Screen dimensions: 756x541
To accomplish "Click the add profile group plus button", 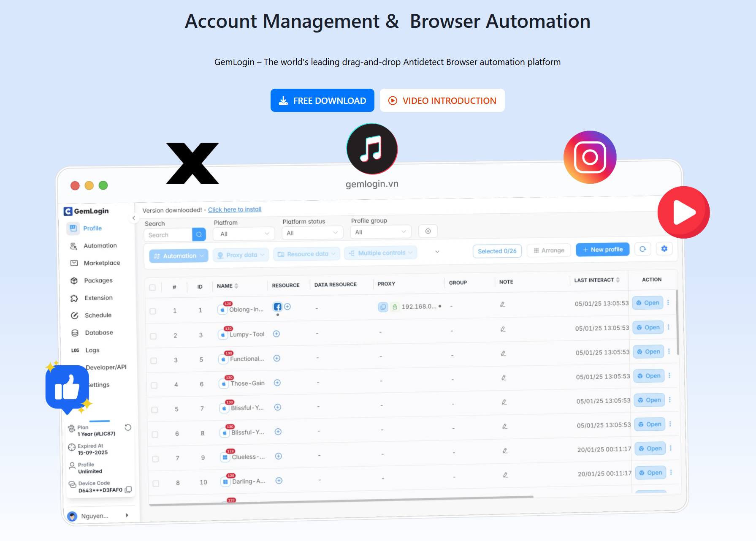I will [x=428, y=231].
